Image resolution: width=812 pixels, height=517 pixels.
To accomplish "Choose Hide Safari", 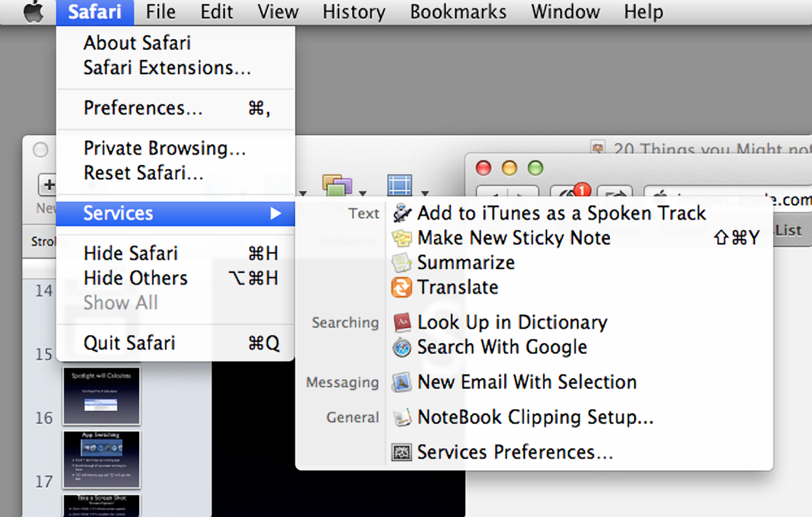I will pyautogui.click(x=175, y=253).
